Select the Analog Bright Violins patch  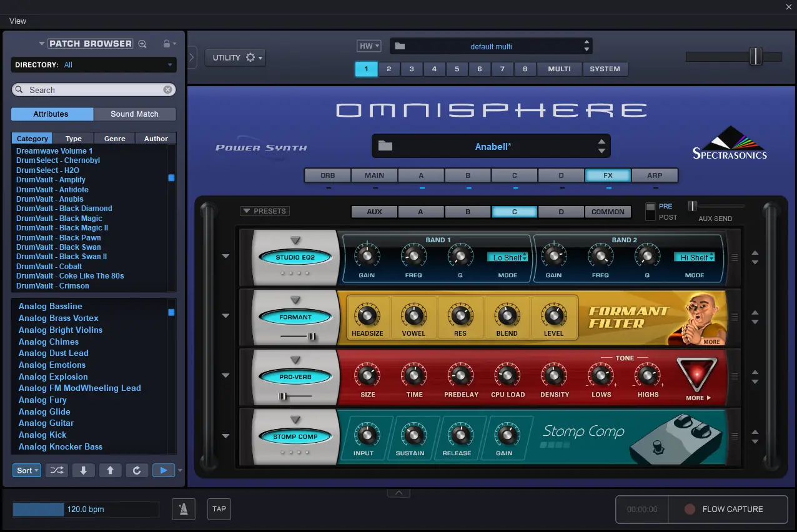[x=61, y=330]
